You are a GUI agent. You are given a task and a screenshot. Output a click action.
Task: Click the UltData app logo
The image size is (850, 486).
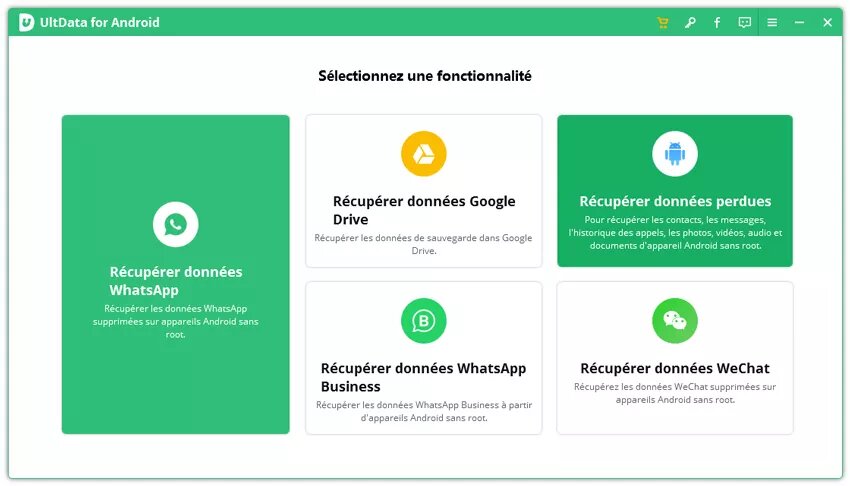tap(26, 22)
